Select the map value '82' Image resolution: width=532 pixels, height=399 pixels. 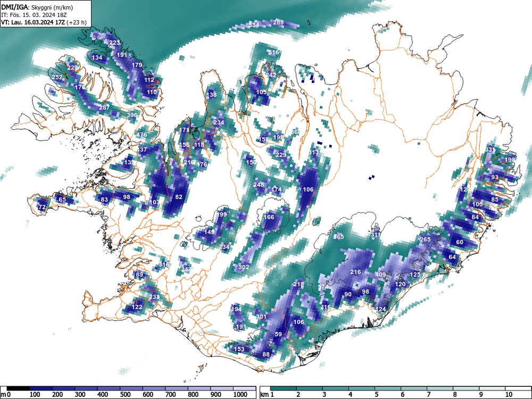179,197
